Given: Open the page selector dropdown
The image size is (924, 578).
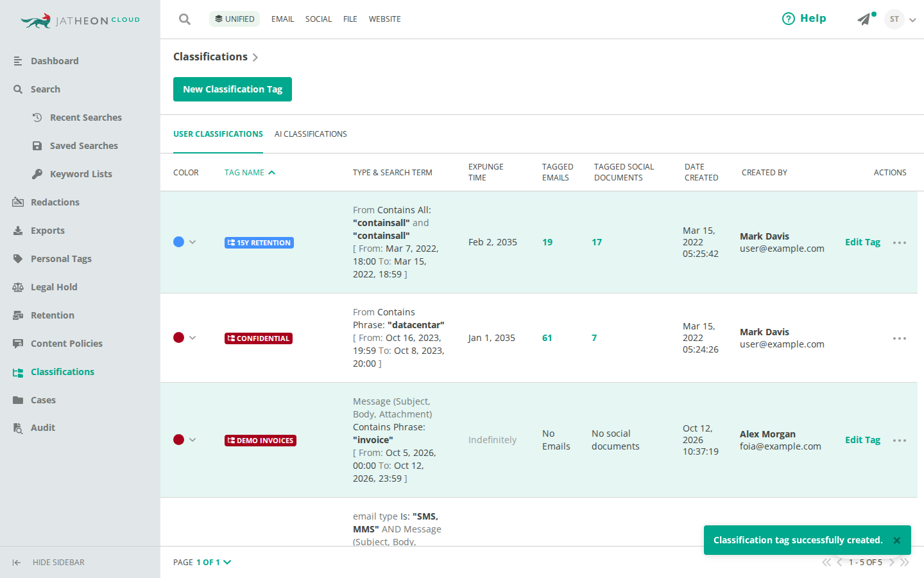Looking at the screenshot, I should 214,563.
